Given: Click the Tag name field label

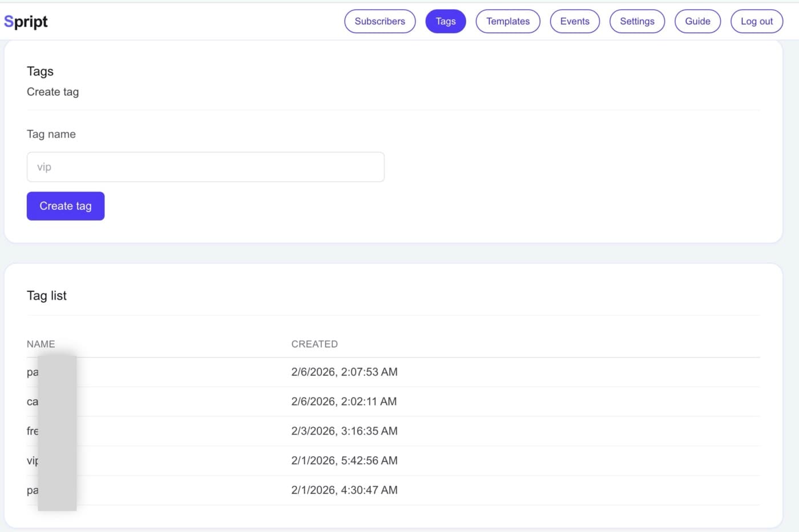Looking at the screenshot, I should tap(51, 135).
